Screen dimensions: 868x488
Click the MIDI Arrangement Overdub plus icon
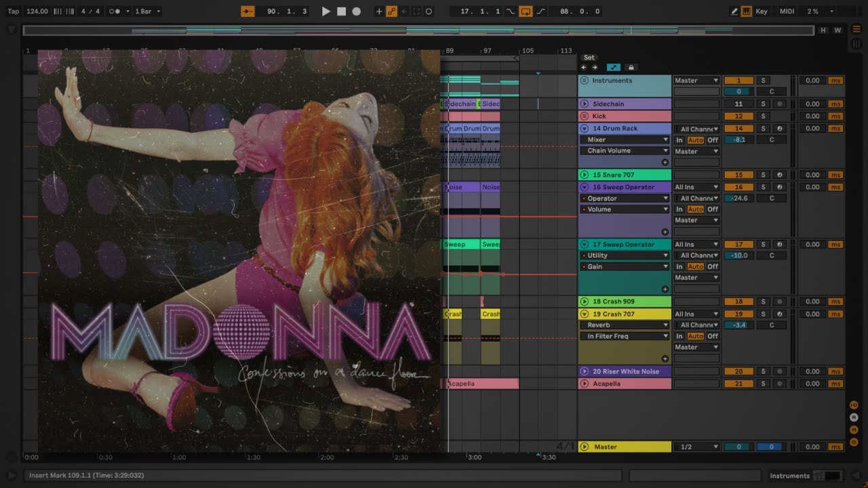(x=379, y=12)
